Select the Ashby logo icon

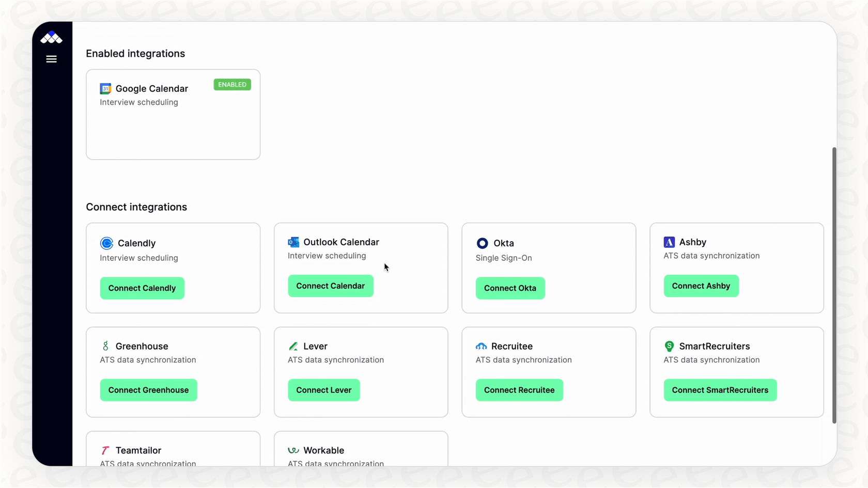pyautogui.click(x=669, y=242)
